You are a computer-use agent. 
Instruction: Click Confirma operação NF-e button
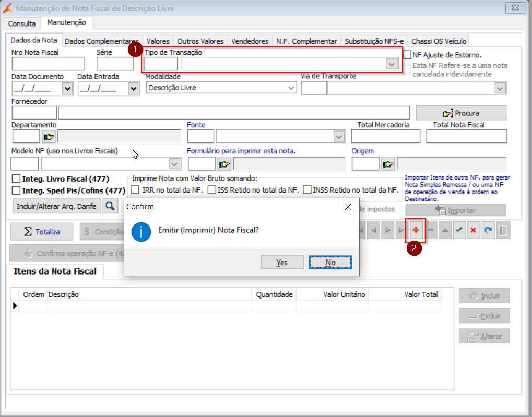(67, 253)
